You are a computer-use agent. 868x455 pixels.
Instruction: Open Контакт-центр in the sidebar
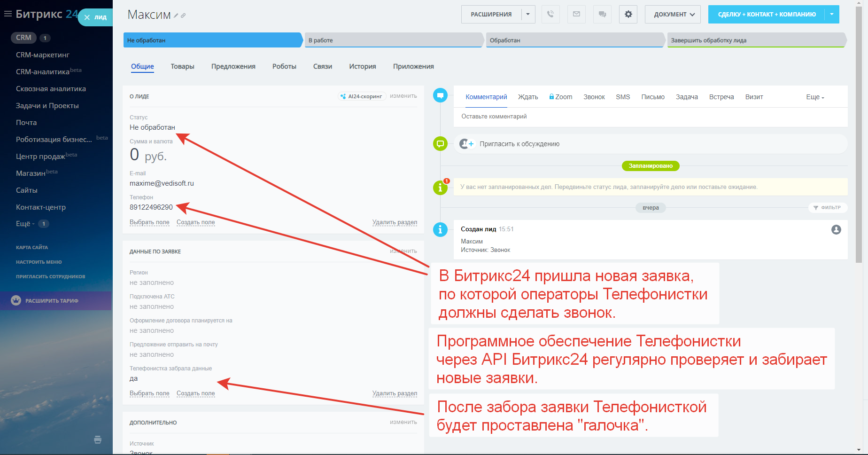coord(41,207)
